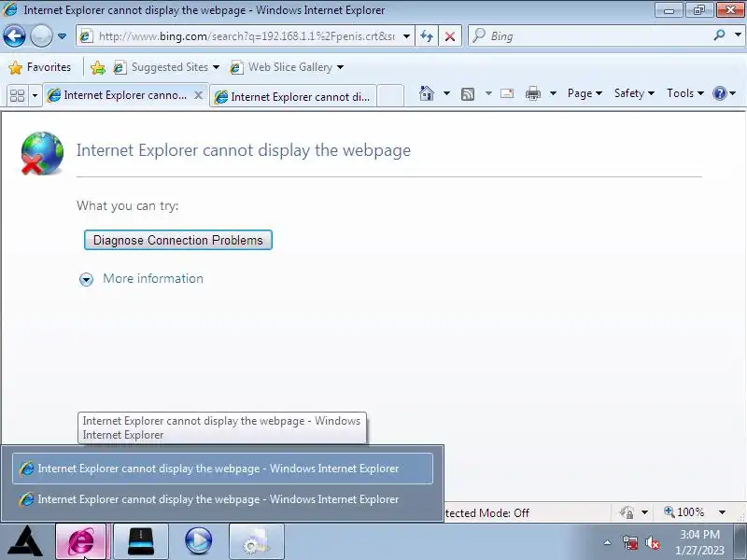Open the Feeds dropdown arrow

(x=488, y=93)
